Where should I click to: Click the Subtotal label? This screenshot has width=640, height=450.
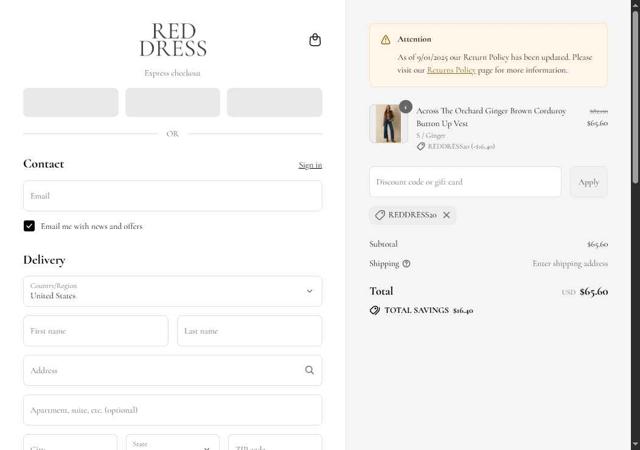383,244
